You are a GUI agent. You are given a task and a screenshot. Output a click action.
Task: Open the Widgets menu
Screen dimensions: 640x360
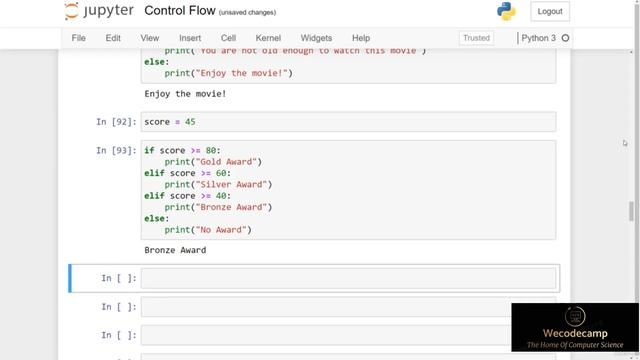(x=316, y=38)
